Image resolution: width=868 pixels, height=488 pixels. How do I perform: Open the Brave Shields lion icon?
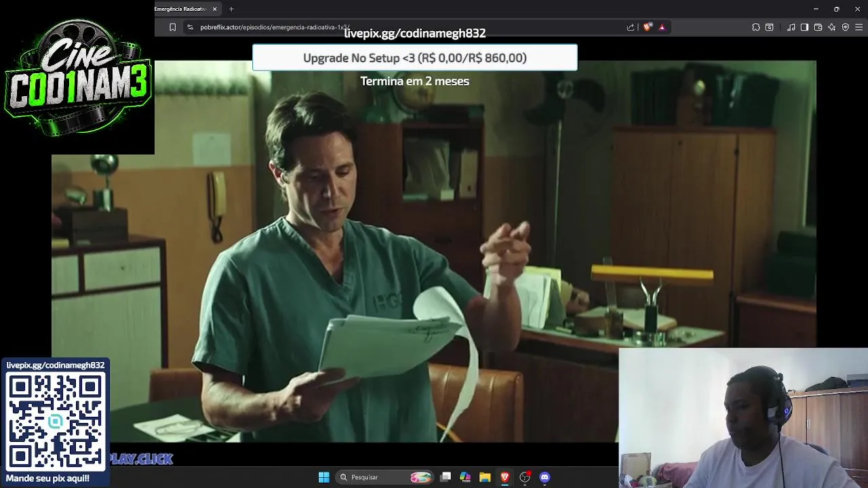(648, 27)
